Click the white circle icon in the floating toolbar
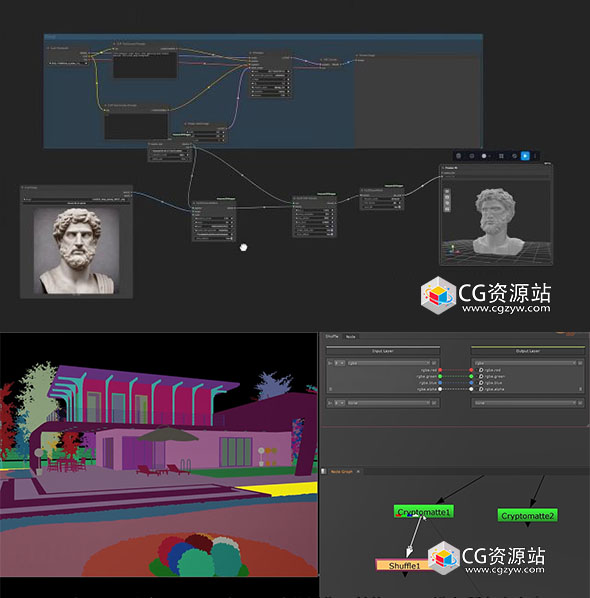Screen dimensions: 590x598 484,156
